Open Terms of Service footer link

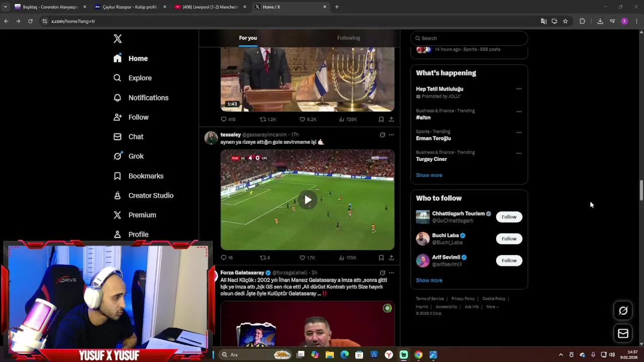[x=430, y=299]
